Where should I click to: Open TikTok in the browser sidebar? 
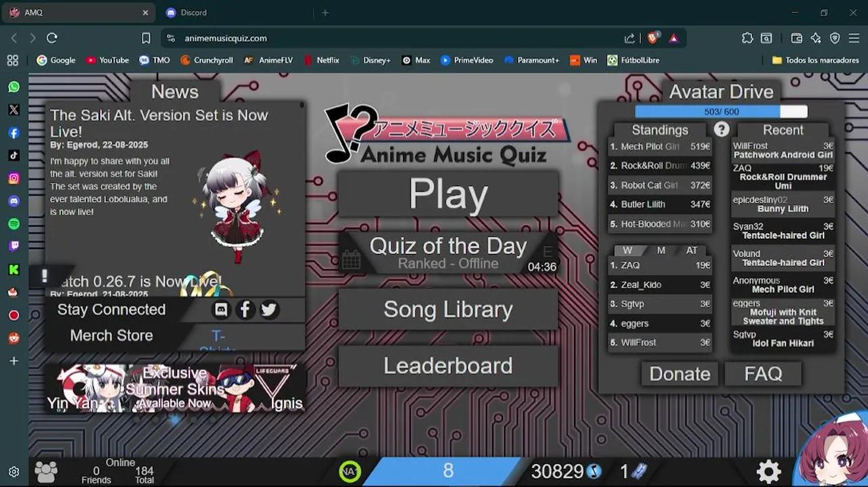point(14,155)
